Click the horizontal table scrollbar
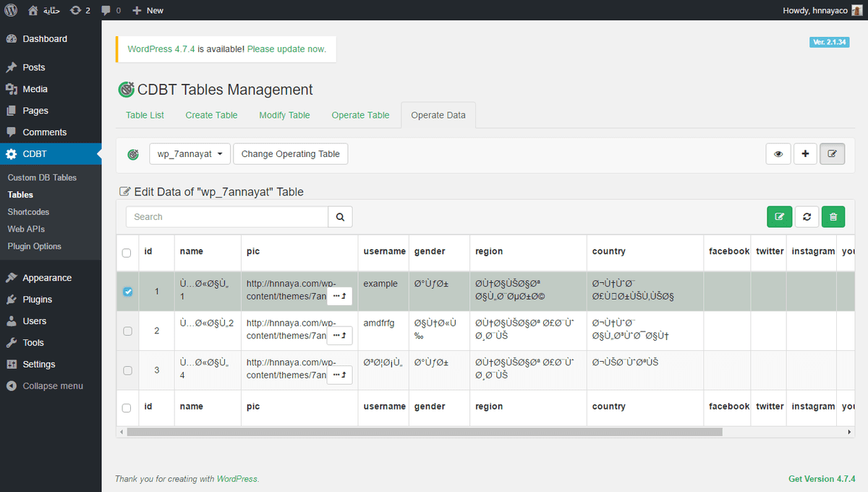Screen dimensions: 868x492 coord(424,432)
